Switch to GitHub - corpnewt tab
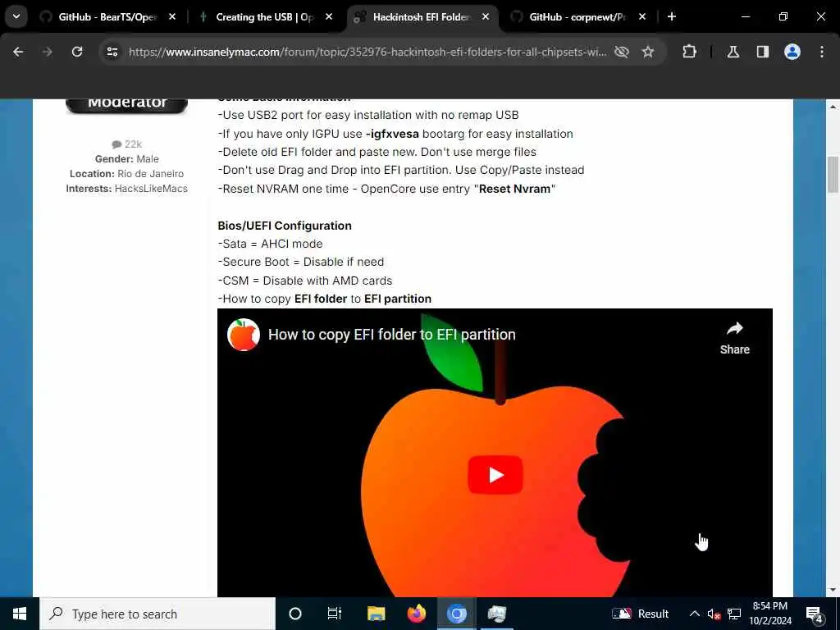The image size is (840, 630). click(577, 17)
